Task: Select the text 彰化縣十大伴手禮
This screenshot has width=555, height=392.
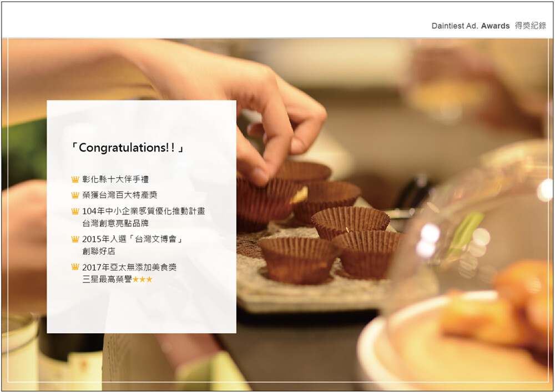Action: pyautogui.click(x=115, y=179)
